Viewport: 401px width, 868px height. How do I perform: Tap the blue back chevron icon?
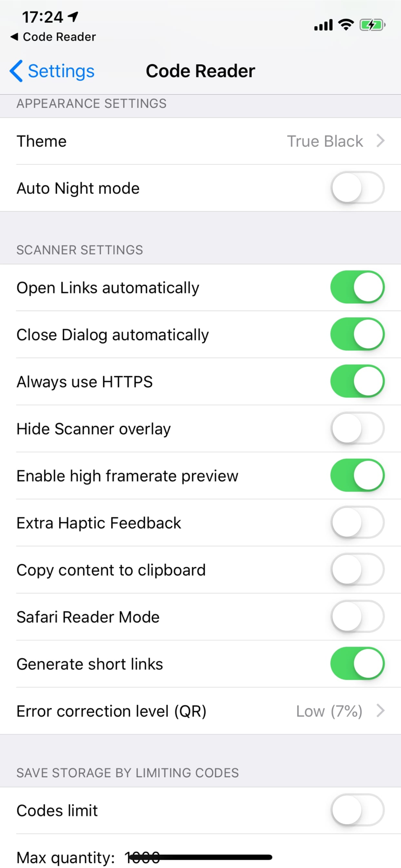pos(16,71)
